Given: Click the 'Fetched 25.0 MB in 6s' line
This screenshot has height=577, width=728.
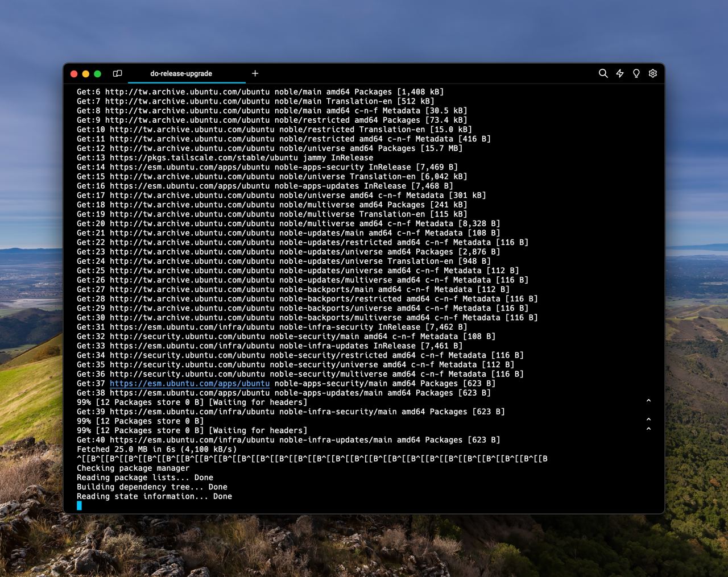Looking at the screenshot, I should click(156, 449).
